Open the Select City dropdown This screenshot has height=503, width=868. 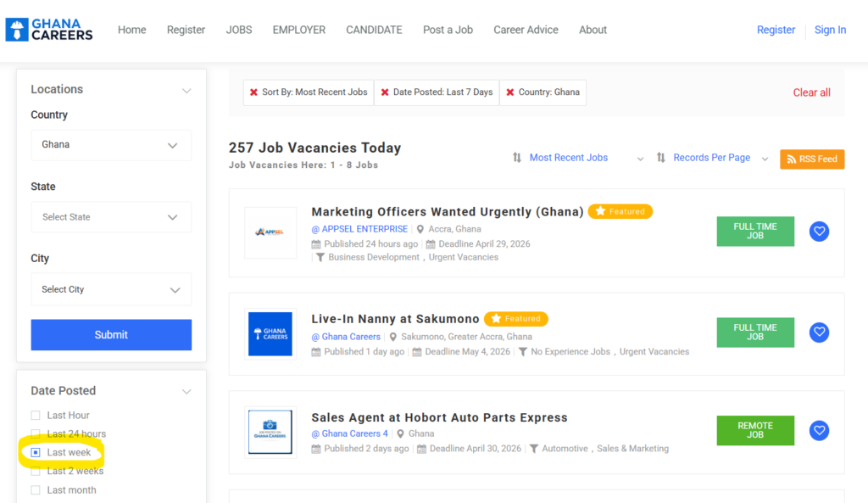[x=111, y=289]
